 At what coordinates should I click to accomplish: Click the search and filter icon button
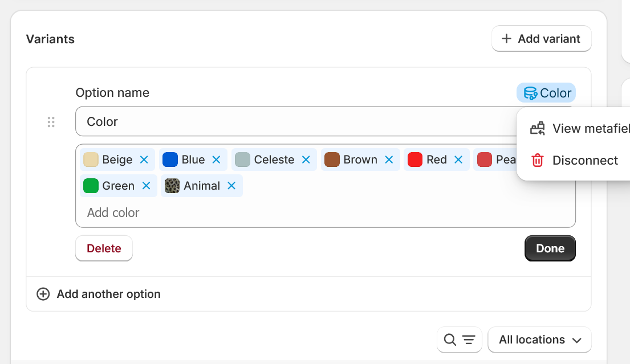click(459, 340)
